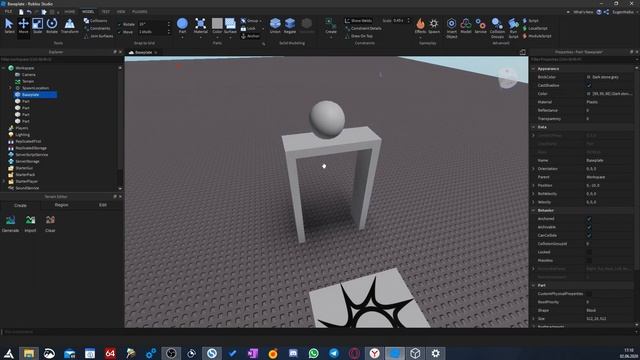Screen dimensions: 640x360
Task: Click the Rotate snap increment field
Action: pyautogui.click(x=152, y=24)
